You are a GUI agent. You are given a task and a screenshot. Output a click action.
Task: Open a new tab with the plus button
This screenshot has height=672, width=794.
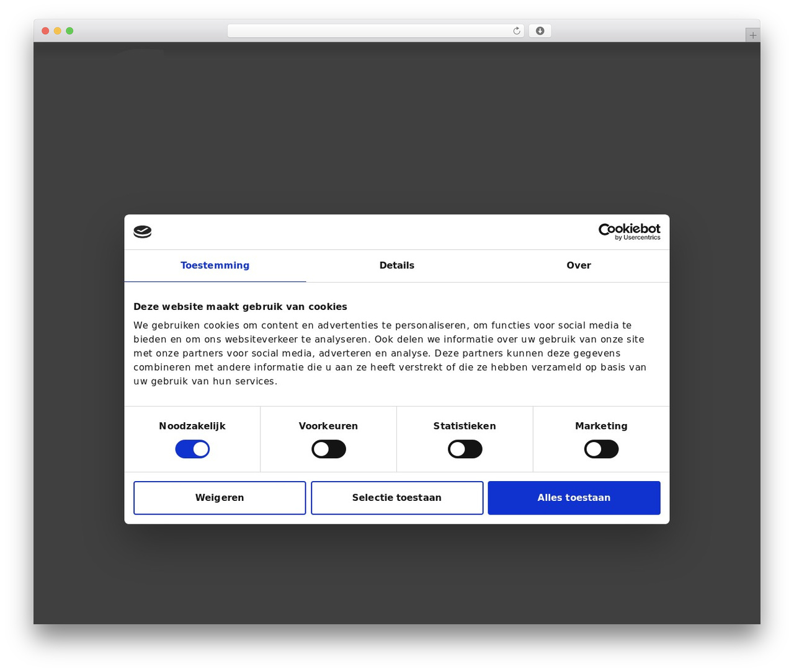[x=752, y=35]
